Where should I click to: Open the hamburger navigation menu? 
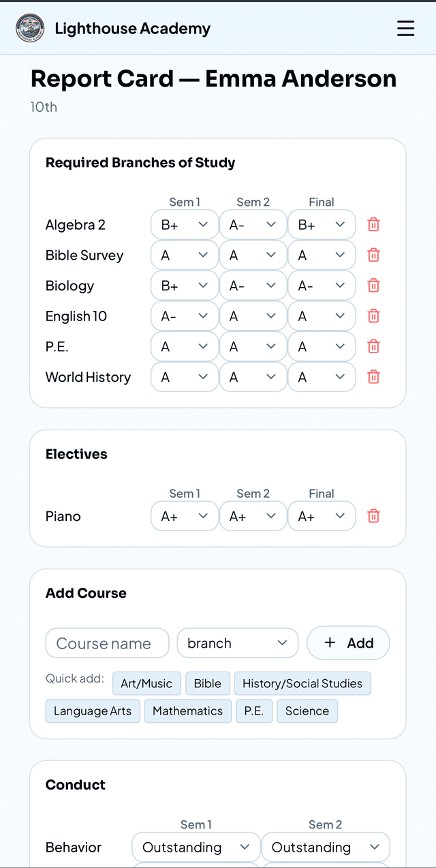(405, 28)
